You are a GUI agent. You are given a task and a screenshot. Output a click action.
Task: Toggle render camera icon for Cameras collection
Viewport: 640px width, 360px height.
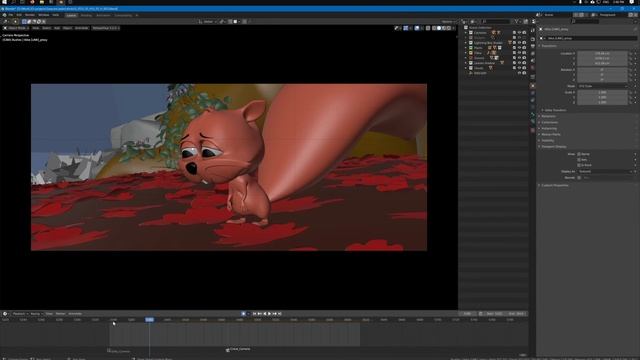[x=524, y=33]
